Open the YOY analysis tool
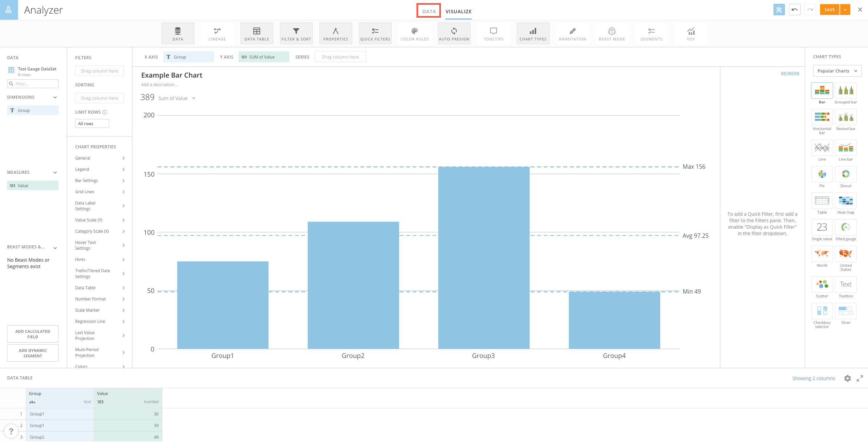This screenshot has height=442, width=868. click(690, 33)
